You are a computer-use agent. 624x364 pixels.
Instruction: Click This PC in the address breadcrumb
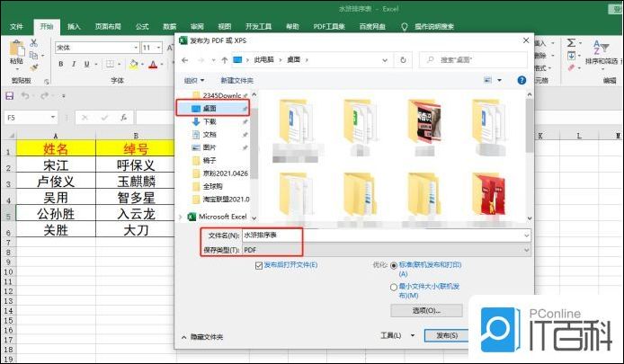coord(263,60)
